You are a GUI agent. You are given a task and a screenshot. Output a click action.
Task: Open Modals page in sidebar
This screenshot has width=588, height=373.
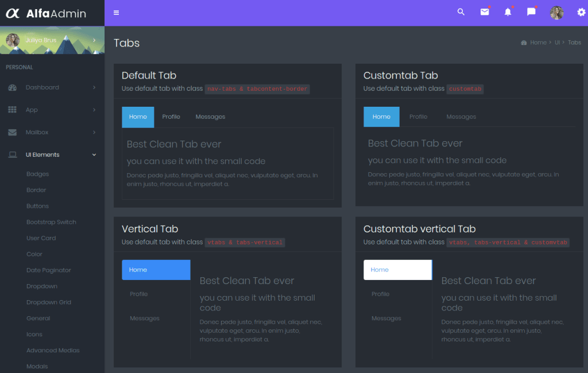[37, 366]
